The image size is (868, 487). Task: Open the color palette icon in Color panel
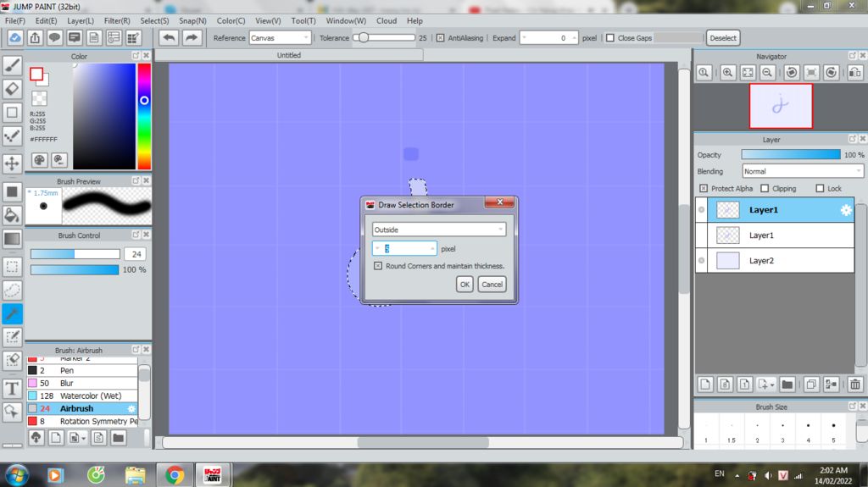(39, 160)
